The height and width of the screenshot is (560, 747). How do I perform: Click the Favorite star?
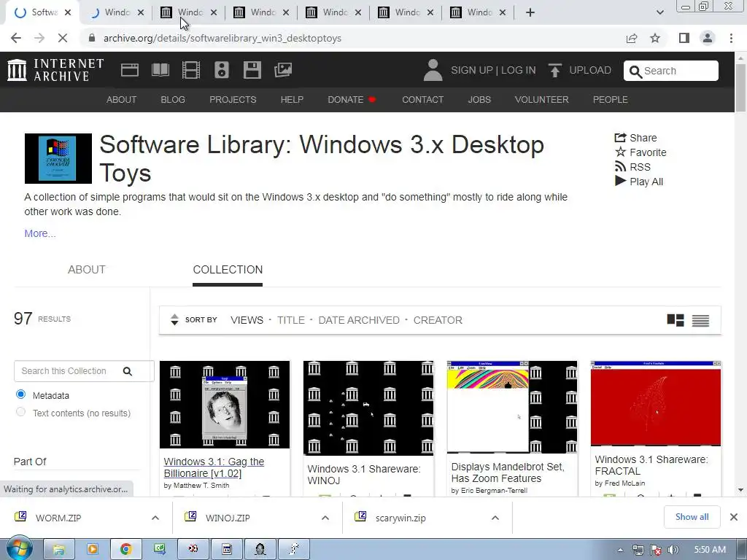[x=620, y=152]
